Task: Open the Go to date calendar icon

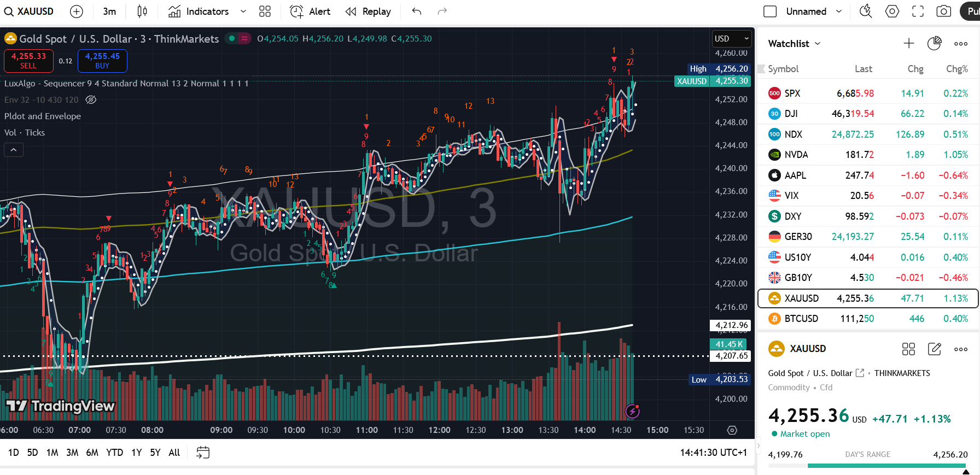Action: (x=203, y=453)
